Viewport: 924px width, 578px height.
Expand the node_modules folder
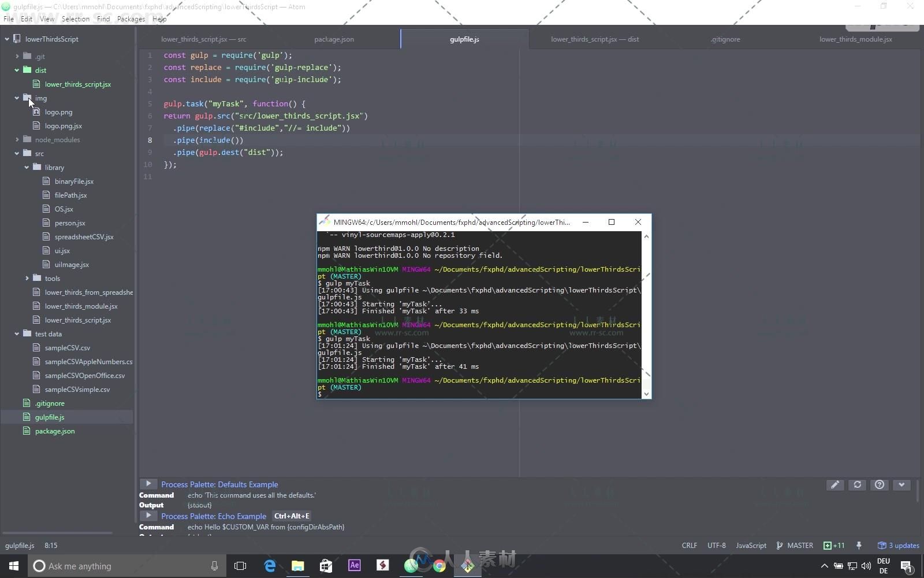point(17,140)
